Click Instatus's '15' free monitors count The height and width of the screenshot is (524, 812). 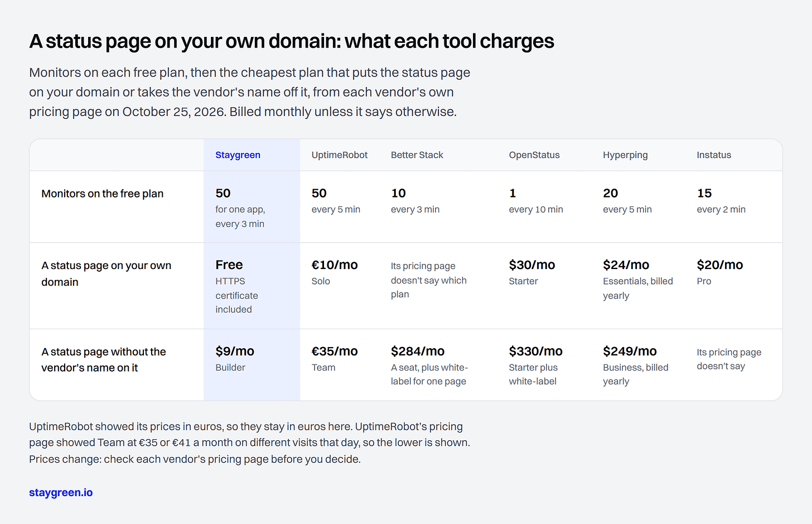click(704, 193)
